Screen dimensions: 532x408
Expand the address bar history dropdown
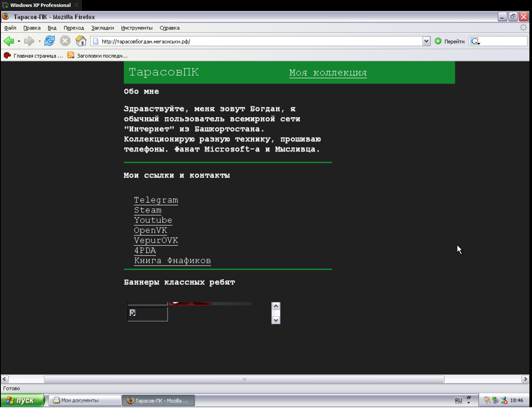(x=426, y=42)
